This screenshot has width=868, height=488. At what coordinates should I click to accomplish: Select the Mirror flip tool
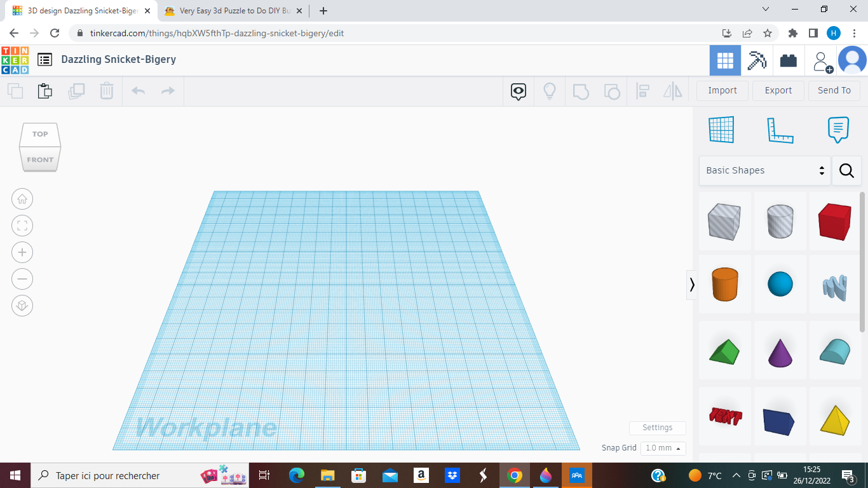click(672, 91)
